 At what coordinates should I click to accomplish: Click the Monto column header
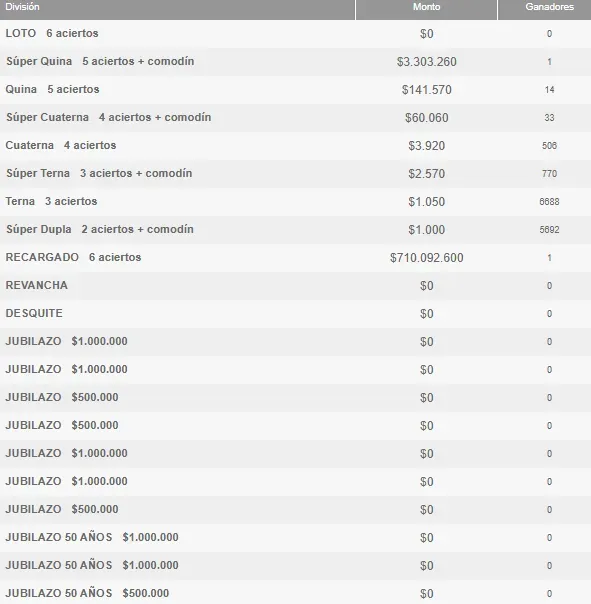pyautogui.click(x=426, y=7)
